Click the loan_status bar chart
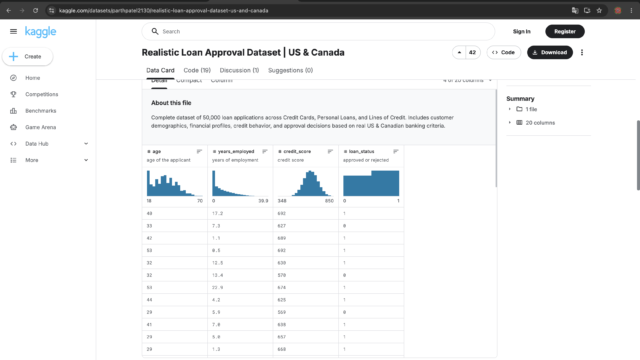 click(371, 183)
